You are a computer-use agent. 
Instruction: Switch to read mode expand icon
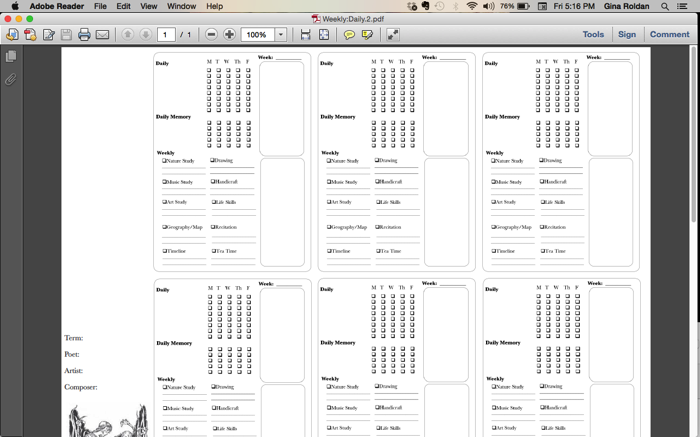click(x=393, y=34)
